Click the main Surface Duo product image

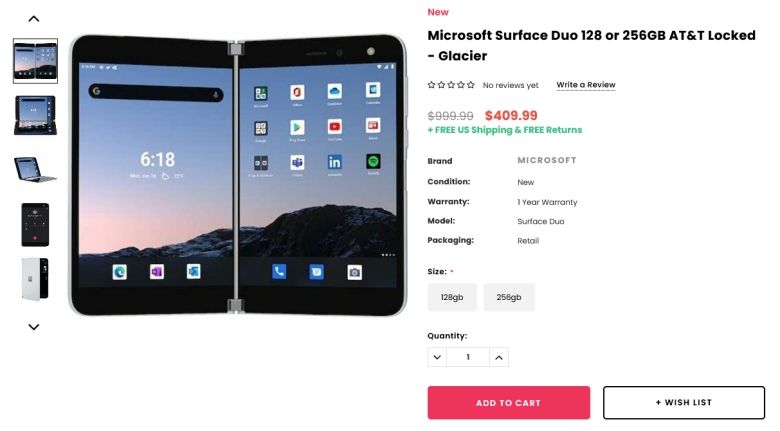237,175
